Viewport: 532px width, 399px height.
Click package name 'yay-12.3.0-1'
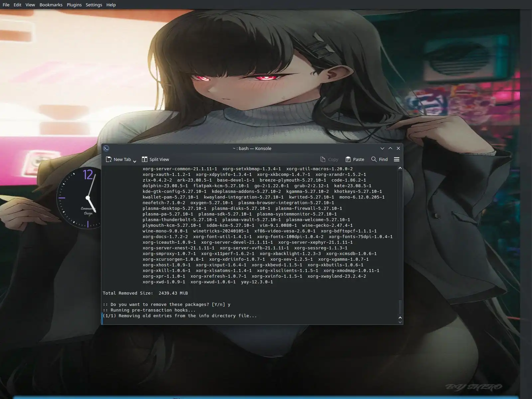[257, 282]
